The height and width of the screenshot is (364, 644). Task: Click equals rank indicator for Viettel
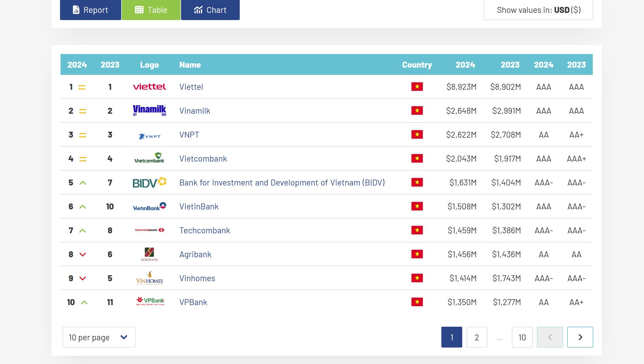coord(82,87)
